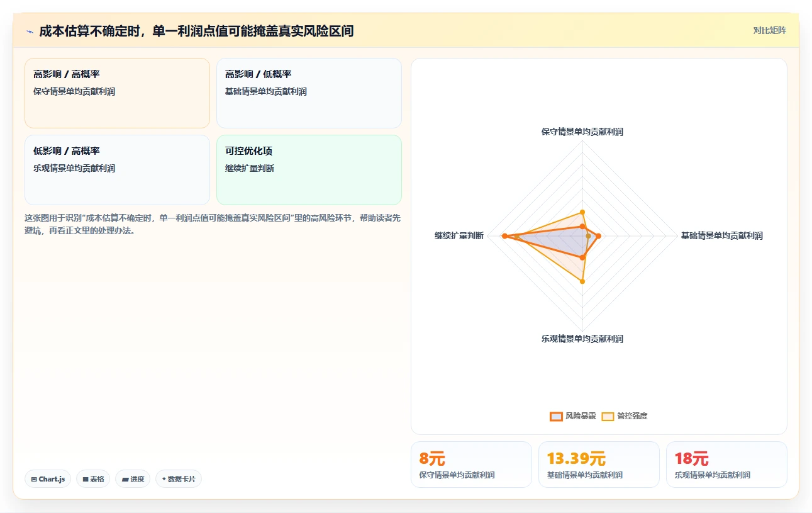Click the yellow data point on 保守情景 axis

pos(582,212)
